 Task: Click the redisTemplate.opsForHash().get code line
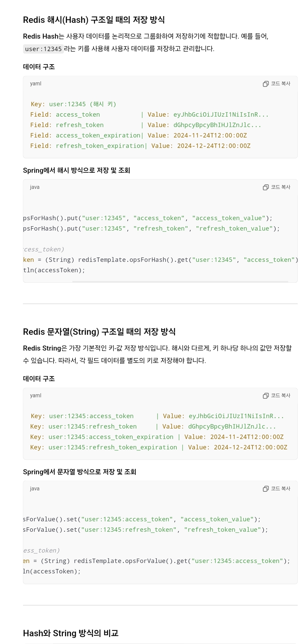(x=161, y=260)
